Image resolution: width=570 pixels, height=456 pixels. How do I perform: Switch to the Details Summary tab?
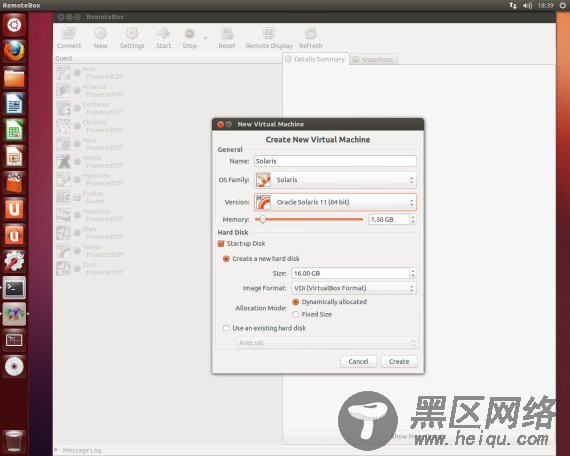coord(316,59)
